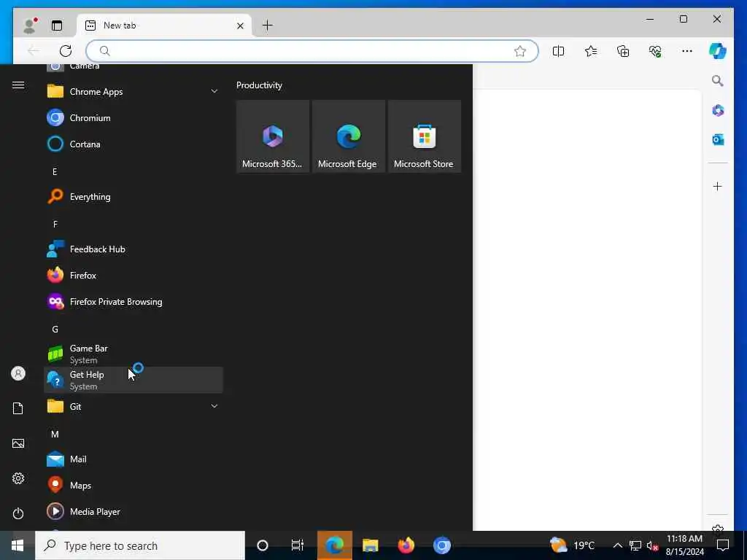747x560 pixels.
Task: Open Feedback Hub in the app list
Action: coord(133,249)
